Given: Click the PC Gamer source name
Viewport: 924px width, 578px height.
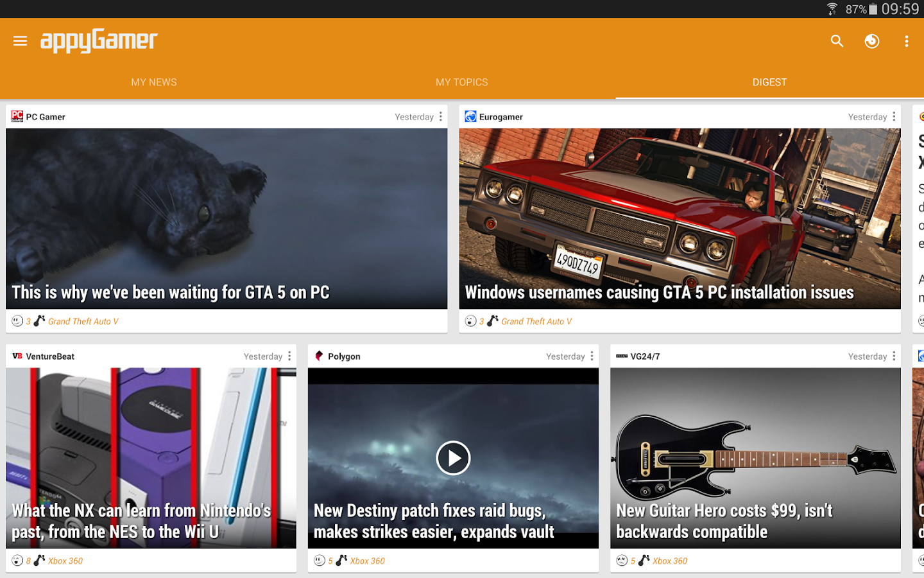Looking at the screenshot, I should pyautogui.click(x=46, y=117).
